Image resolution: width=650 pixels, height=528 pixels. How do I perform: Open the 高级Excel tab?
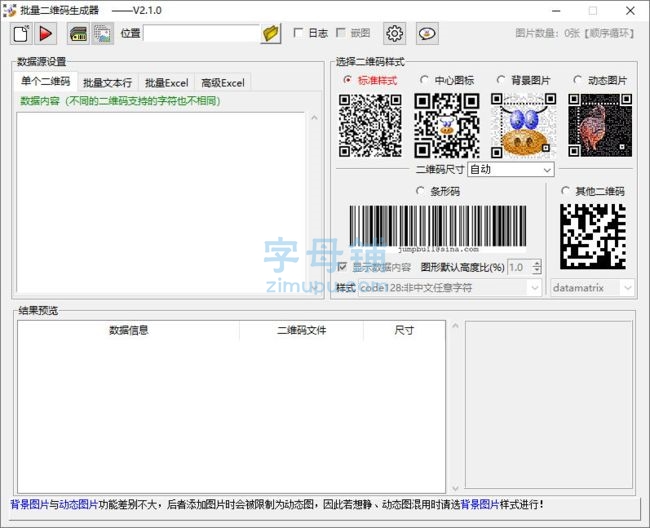point(223,82)
